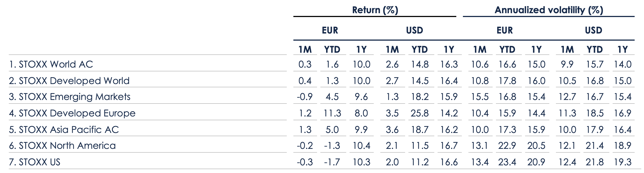644x173 pixels.
Task: Select the 23.4 volatility cell for STOXX US
Action: (x=507, y=162)
